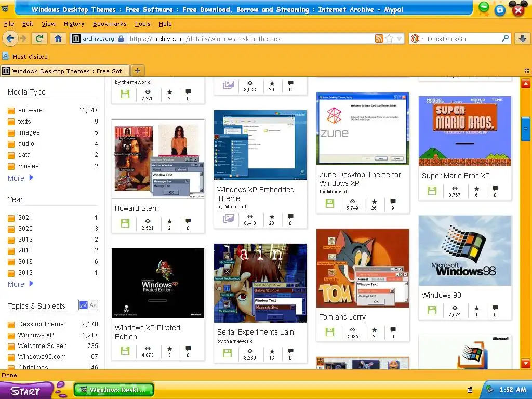The height and width of the screenshot is (399, 532).
Task: Click the Forward navigation arrow
Action: (23, 38)
